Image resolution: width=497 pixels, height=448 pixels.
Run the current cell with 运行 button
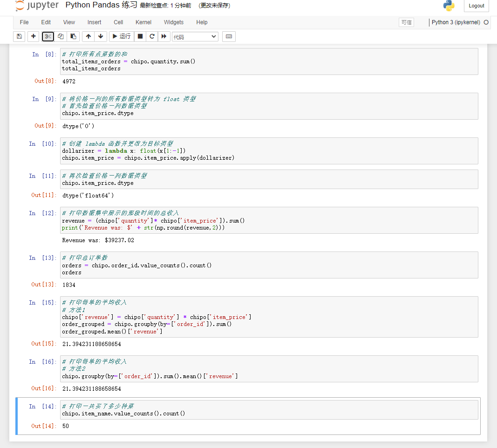pyautogui.click(x=122, y=36)
